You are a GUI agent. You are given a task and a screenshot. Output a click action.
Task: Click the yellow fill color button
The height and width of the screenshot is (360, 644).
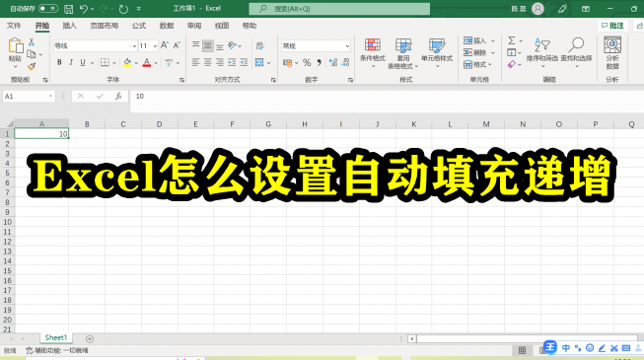[x=127, y=62]
